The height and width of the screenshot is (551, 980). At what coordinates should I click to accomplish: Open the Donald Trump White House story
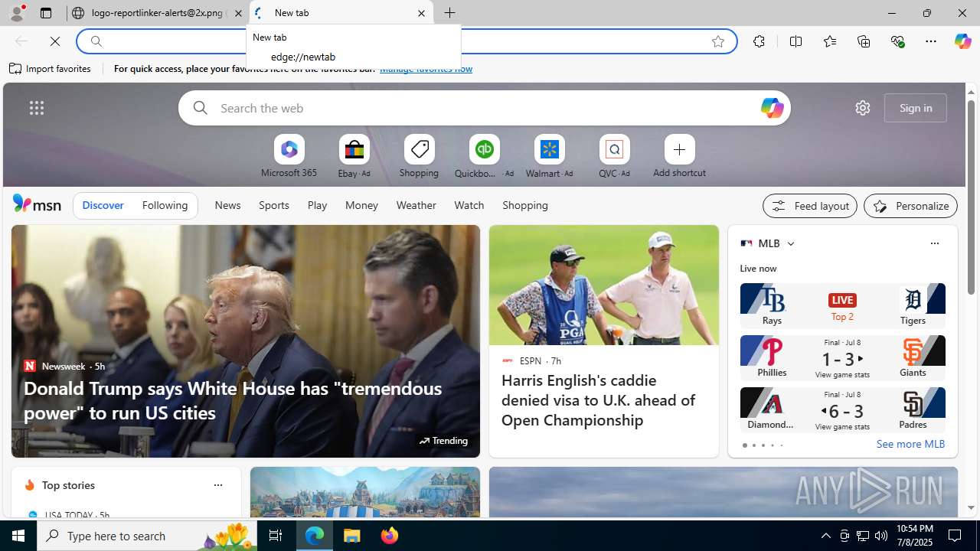(233, 400)
